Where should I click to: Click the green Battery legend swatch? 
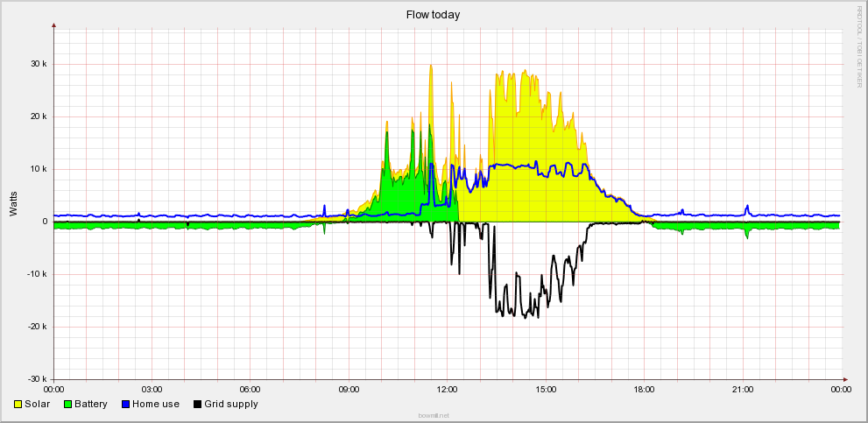68,405
